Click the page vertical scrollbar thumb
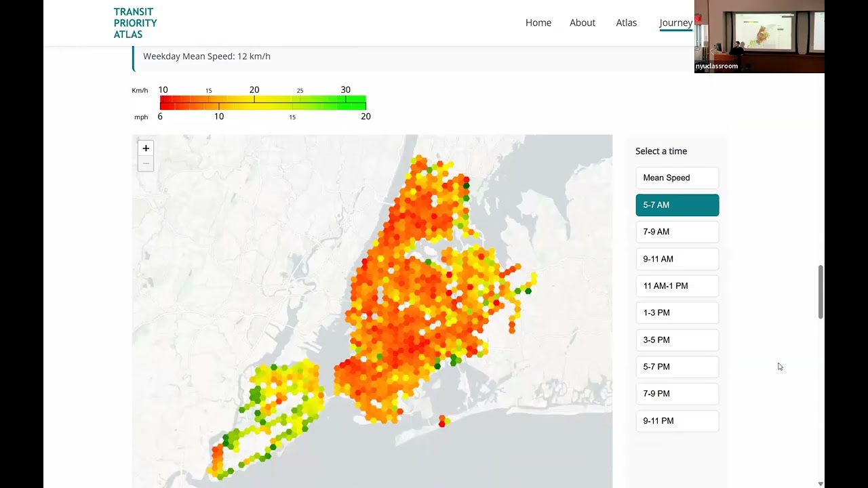 click(x=821, y=291)
